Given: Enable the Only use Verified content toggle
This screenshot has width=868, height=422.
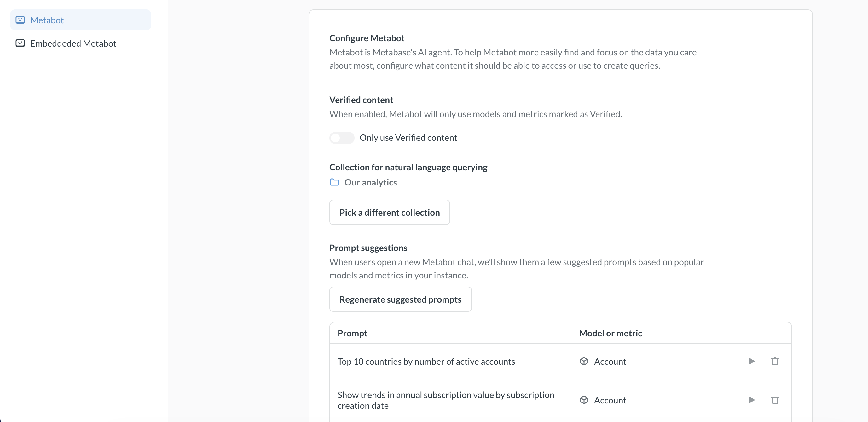Looking at the screenshot, I should tap(342, 138).
